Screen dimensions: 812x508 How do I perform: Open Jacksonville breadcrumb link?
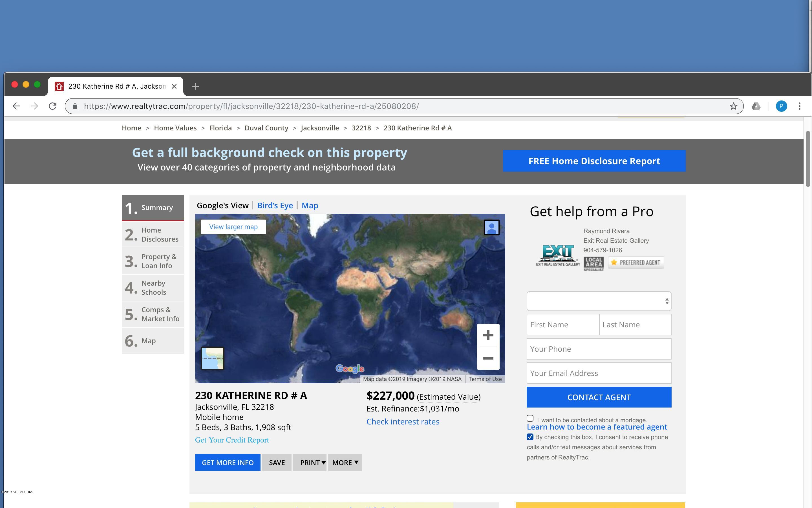[x=320, y=128]
